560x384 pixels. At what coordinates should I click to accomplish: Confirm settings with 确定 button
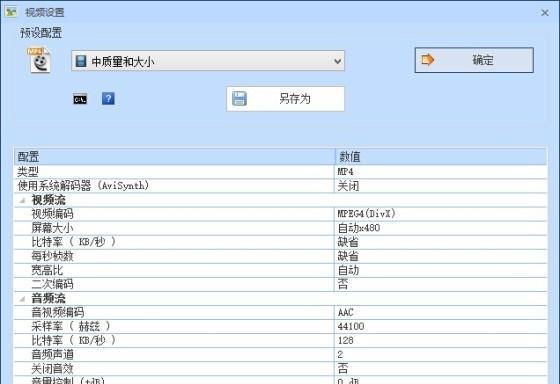[474, 60]
